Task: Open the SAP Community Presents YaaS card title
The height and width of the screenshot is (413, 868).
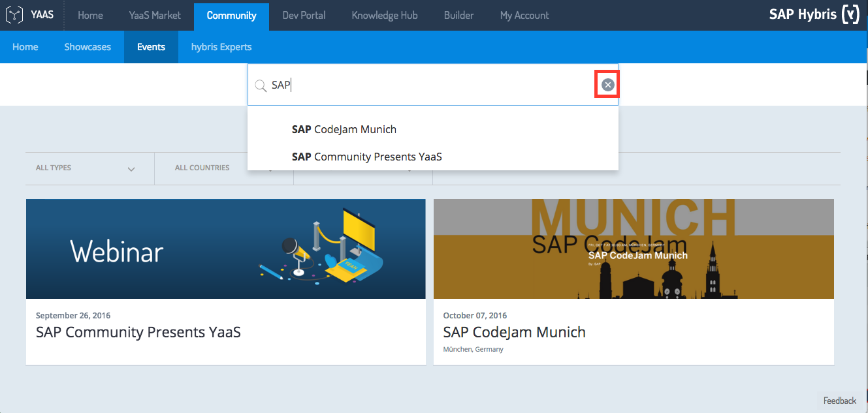Action: [x=138, y=332]
